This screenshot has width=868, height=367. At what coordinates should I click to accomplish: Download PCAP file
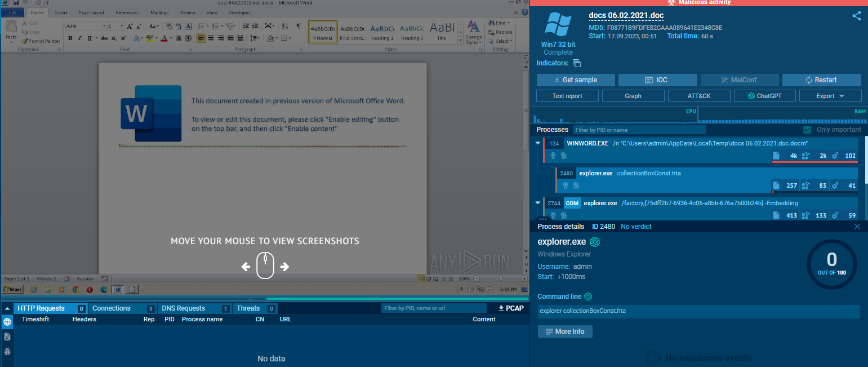point(511,308)
